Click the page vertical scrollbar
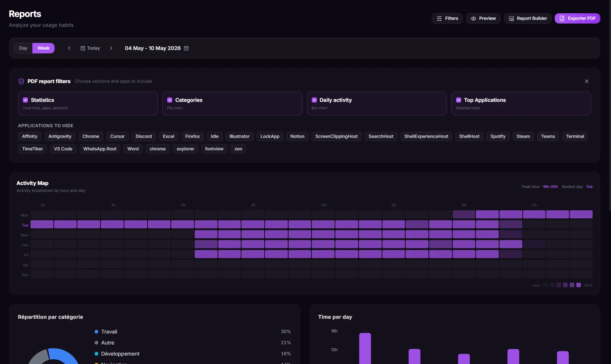 click(610, 106)
